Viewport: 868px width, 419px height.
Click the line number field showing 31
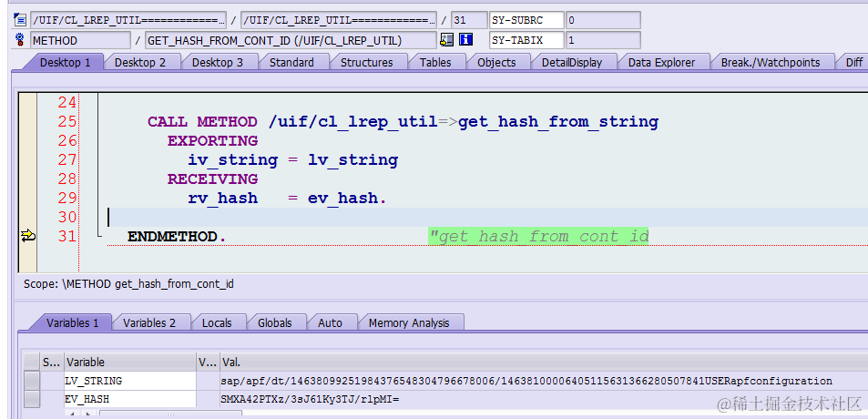(467, 20)
